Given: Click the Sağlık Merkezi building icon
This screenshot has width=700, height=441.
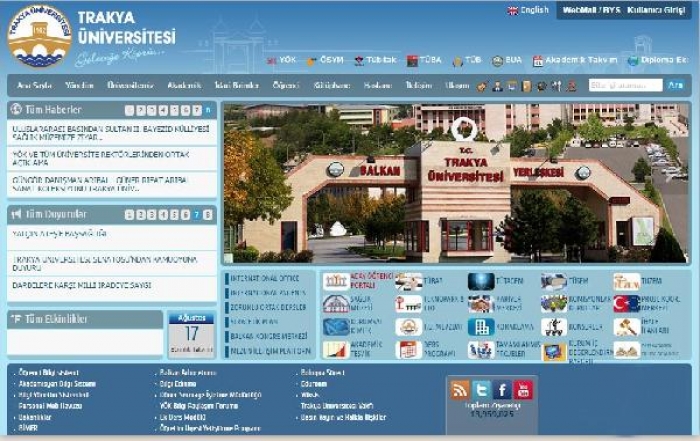Looking at the screenshot, I should (x=336, y=304).
